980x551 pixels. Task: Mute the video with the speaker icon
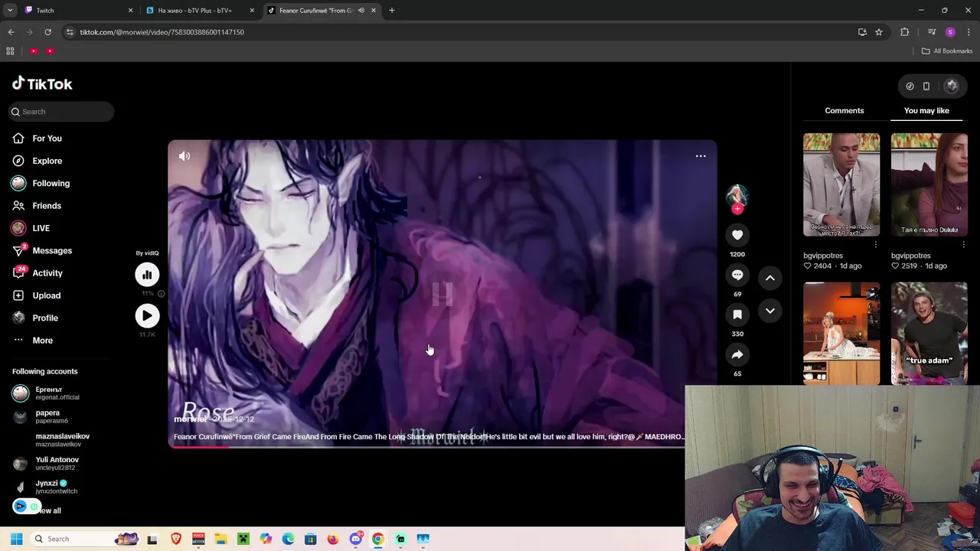pos(185,156)
